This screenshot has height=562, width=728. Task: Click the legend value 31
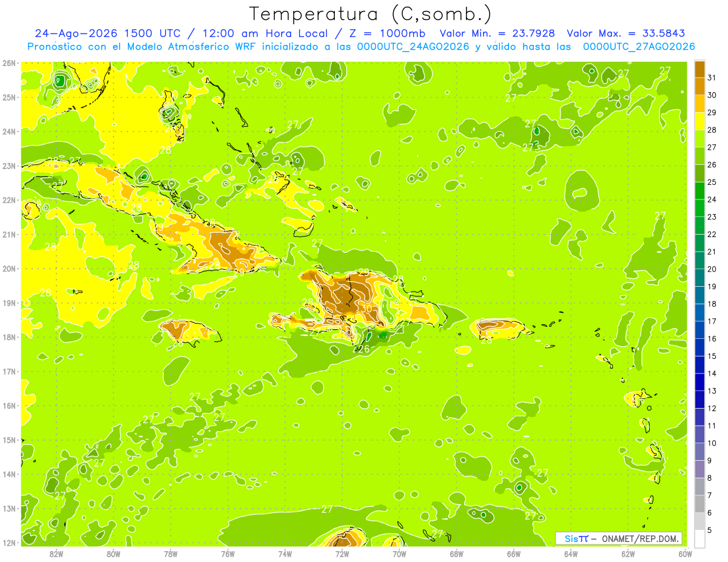pyautogui.click(x=712, y=78)
